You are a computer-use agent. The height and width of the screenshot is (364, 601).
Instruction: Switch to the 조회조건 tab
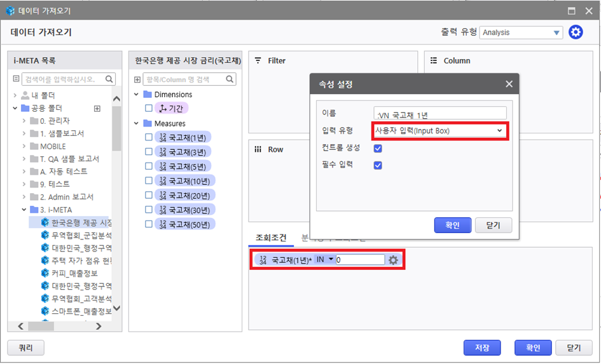(x=271, y=238)
